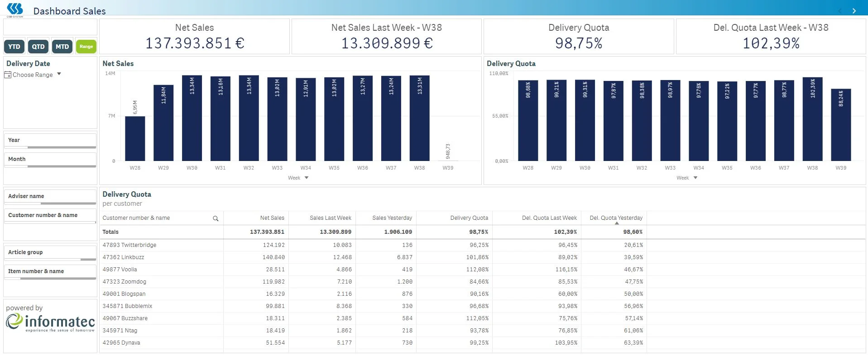
Task: Click sort arrow under Del. Quota Yesterday
Action: 616,223
